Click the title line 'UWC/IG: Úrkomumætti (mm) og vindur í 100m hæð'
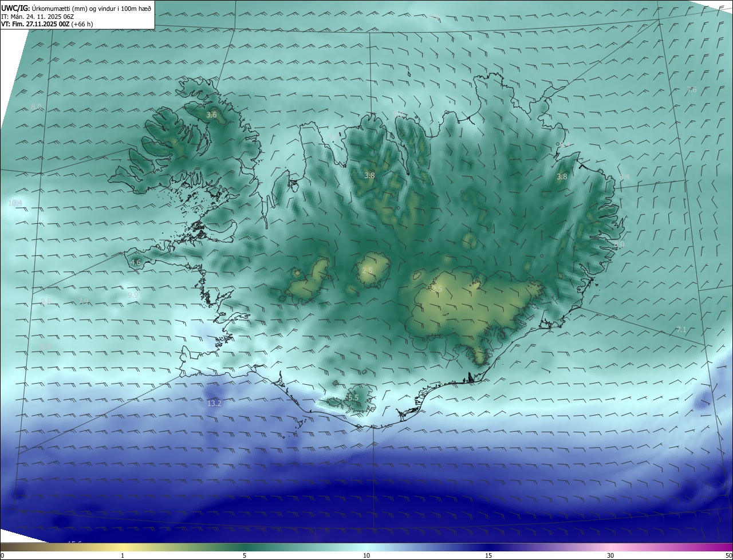The height and width of the screenshot is (560, 733). point(77,8)
